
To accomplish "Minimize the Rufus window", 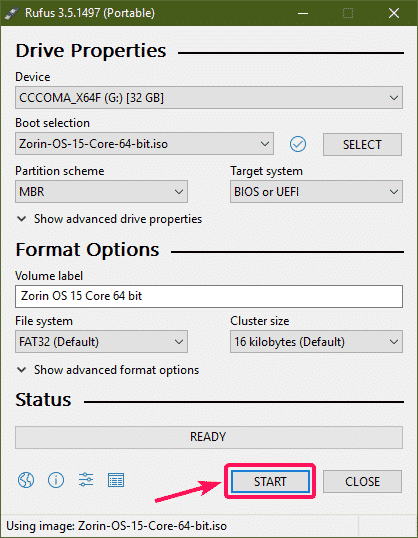I will click(x=303, y=13).
